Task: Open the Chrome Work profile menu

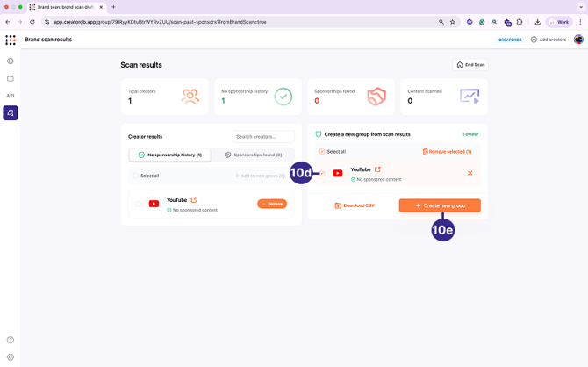Action: click(x=558, y=22)
